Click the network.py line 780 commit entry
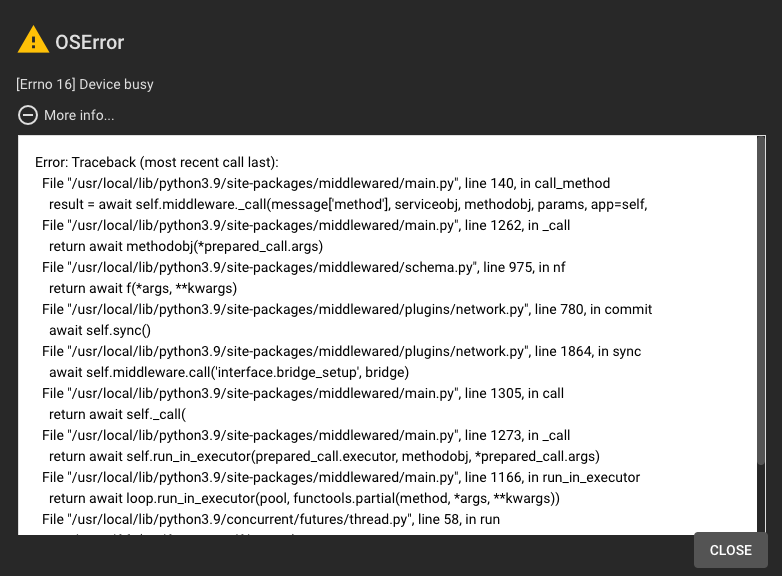The height and width of the screenshot is (576, 782). point(347,310)
